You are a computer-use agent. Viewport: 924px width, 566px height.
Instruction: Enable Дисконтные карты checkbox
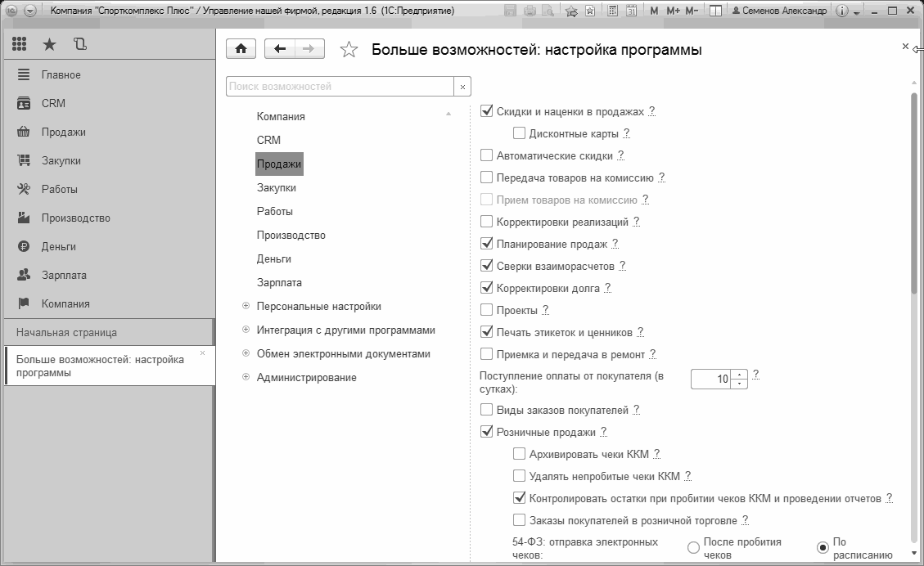519,133
